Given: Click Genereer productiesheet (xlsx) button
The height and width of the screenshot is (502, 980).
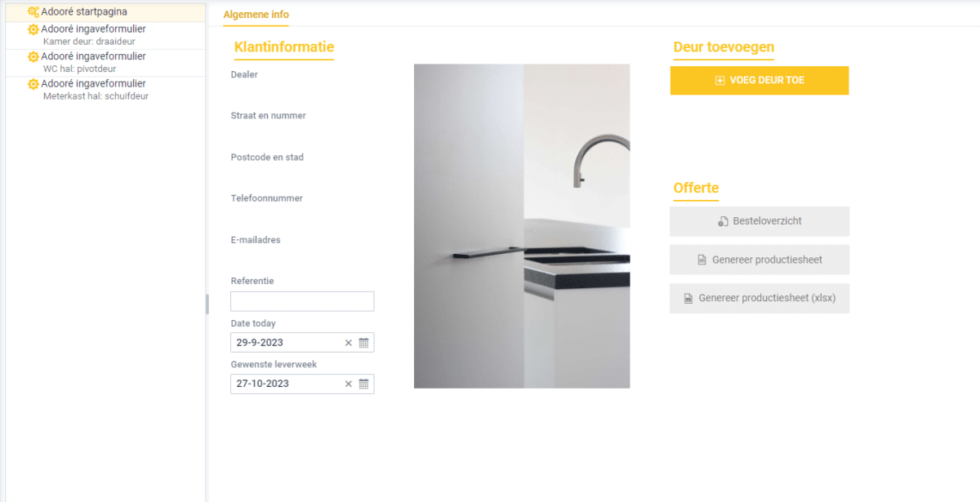Looking at the screenshot, I should pos(759,299).
